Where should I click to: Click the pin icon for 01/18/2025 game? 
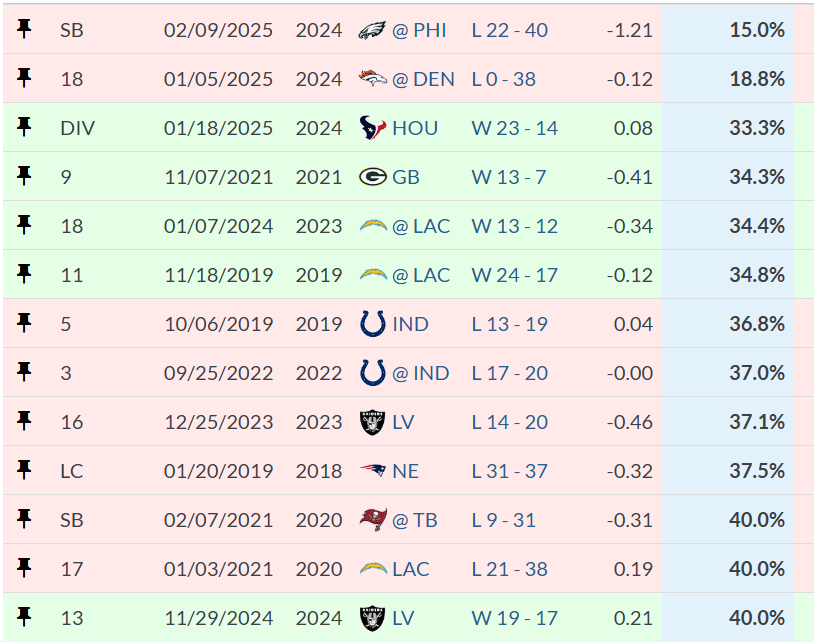pyautogui.click(x=24, y=127)
